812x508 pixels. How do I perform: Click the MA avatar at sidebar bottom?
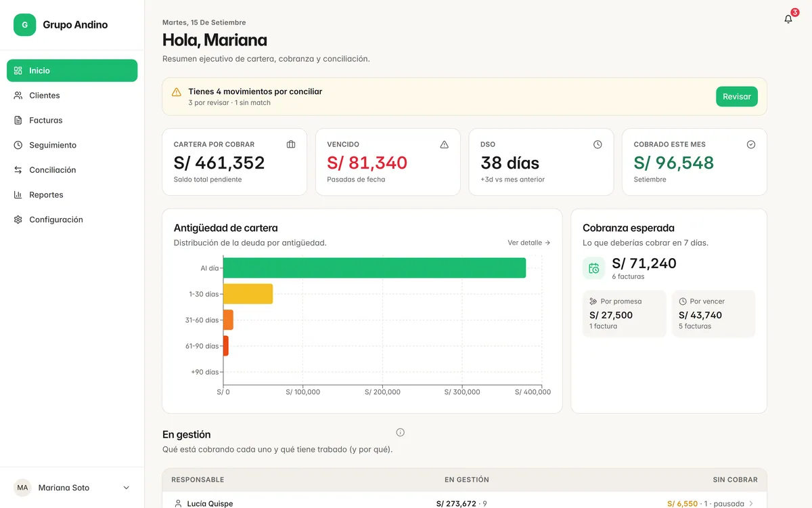click(22, 488)
